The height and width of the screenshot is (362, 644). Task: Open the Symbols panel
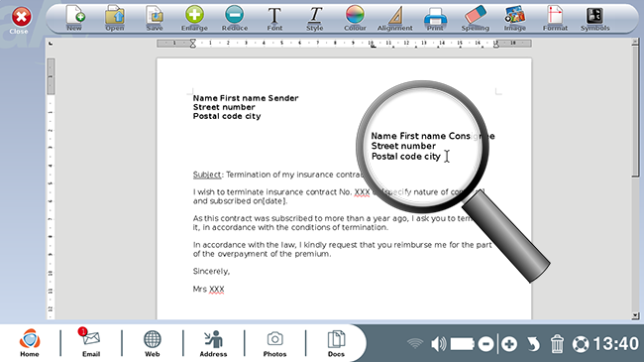pos(594,19)
